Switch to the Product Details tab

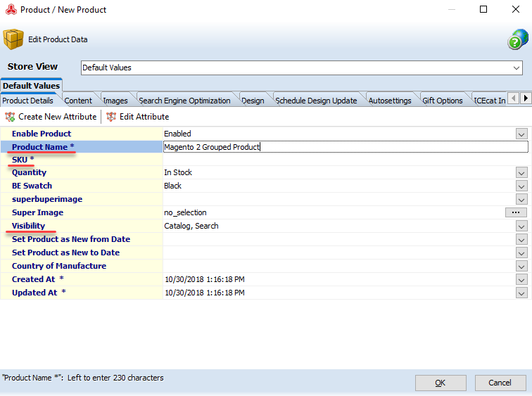click(28, 101)
